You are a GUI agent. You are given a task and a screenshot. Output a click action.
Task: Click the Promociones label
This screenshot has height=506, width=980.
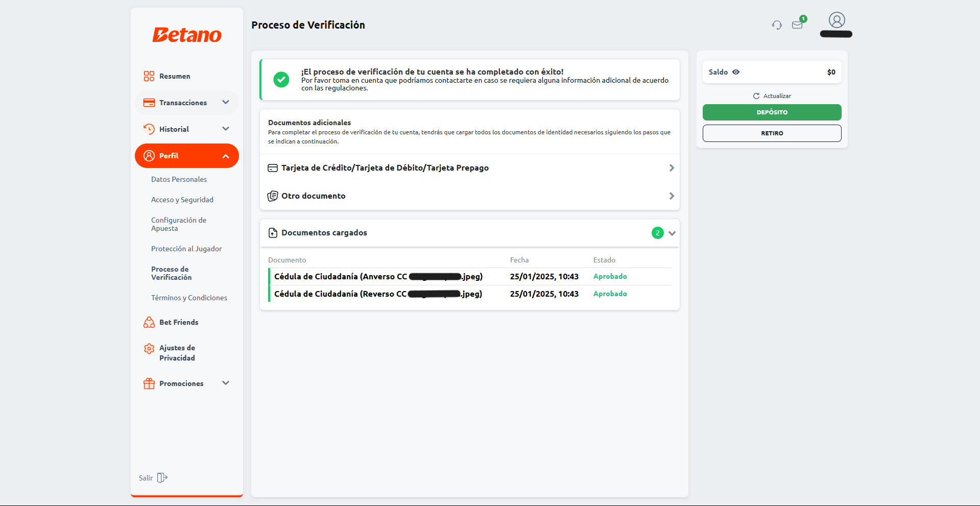pos(181,383)
